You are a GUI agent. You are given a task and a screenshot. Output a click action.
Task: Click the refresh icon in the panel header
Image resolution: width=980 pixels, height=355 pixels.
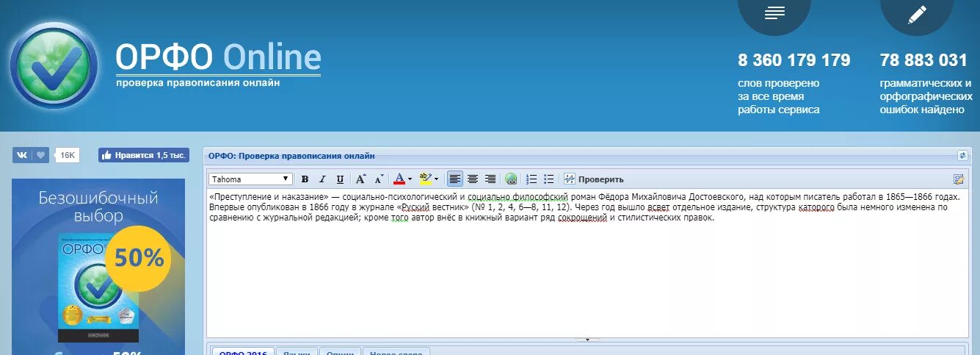tap(962, 156)
